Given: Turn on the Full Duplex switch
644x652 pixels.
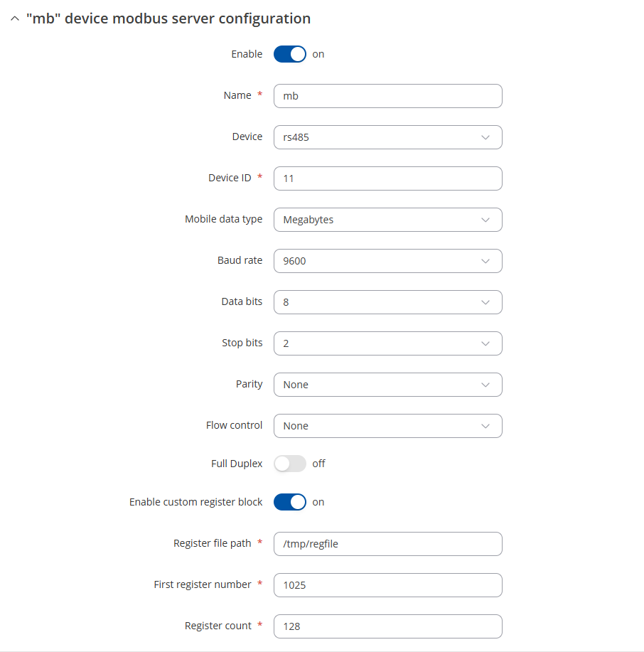Looking at the screenshot, I should (x=289, y=464).
